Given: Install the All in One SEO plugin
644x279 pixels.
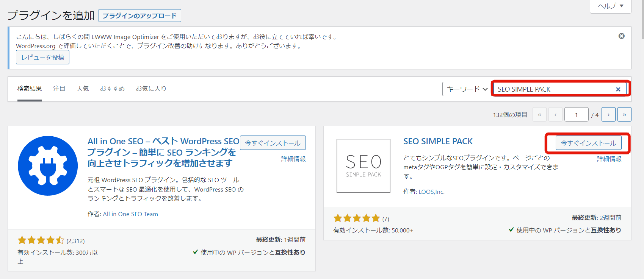Looking at the screenshot, I should point(273,143).
